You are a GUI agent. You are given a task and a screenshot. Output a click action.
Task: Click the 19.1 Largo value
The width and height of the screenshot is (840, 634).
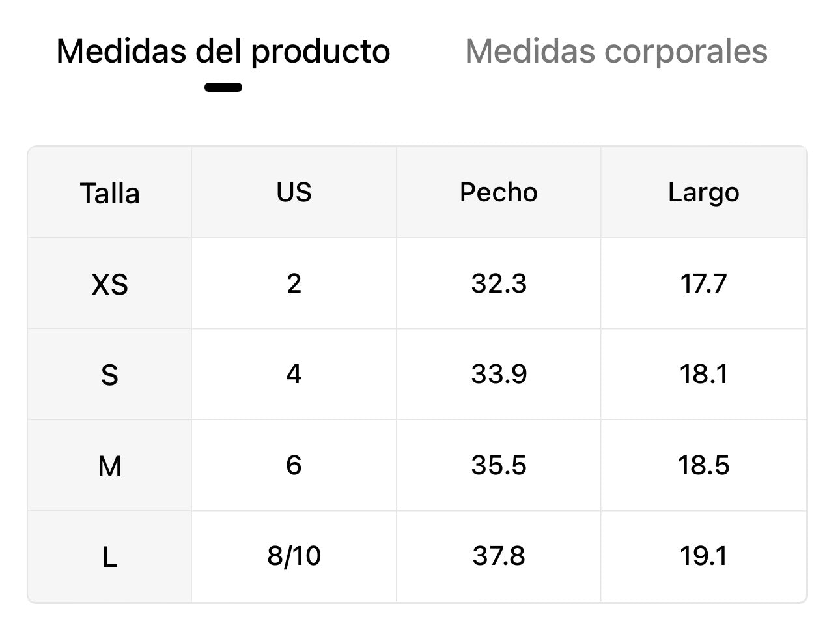(703, 556)
